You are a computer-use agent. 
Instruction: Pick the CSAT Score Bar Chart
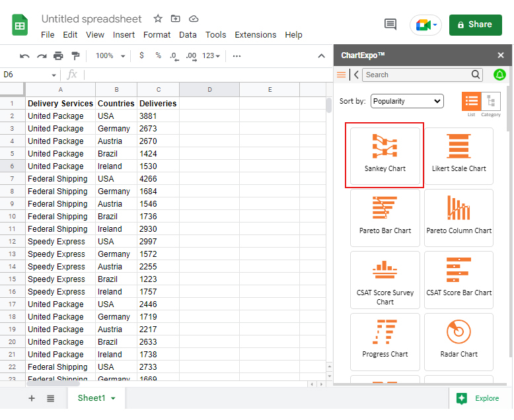click(x=459, y=280)
